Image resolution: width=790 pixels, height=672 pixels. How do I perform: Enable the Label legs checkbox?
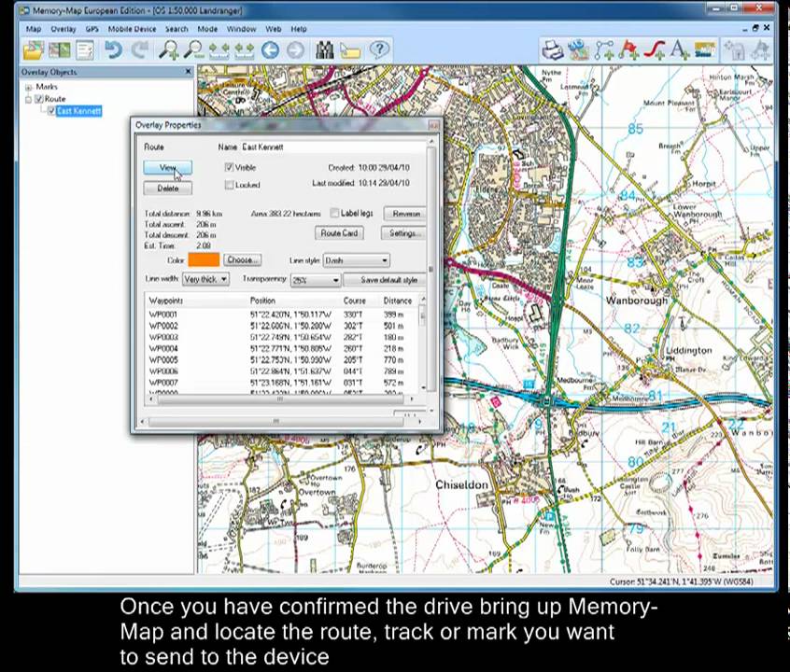point(334,213)
